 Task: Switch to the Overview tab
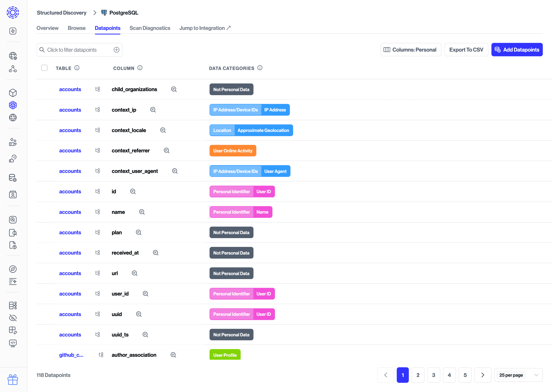click(x=47, y=28)
